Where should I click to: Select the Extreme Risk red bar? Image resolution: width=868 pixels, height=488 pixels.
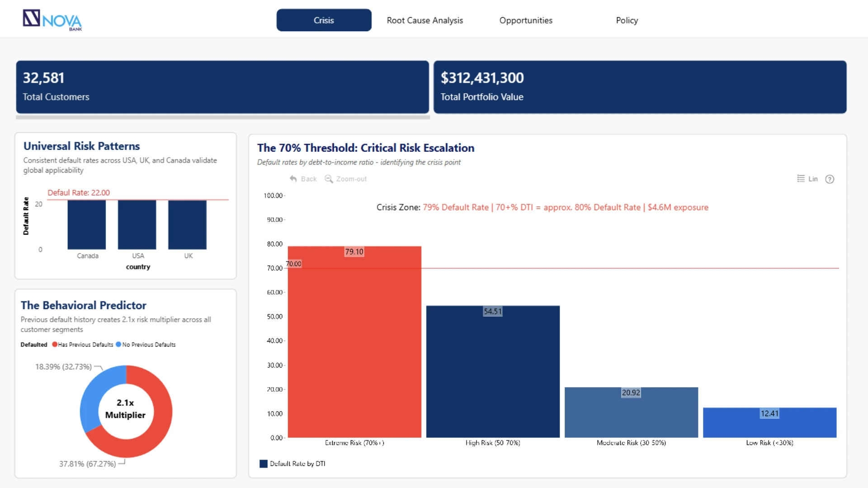pyautogui.click(x=354, y=342)
